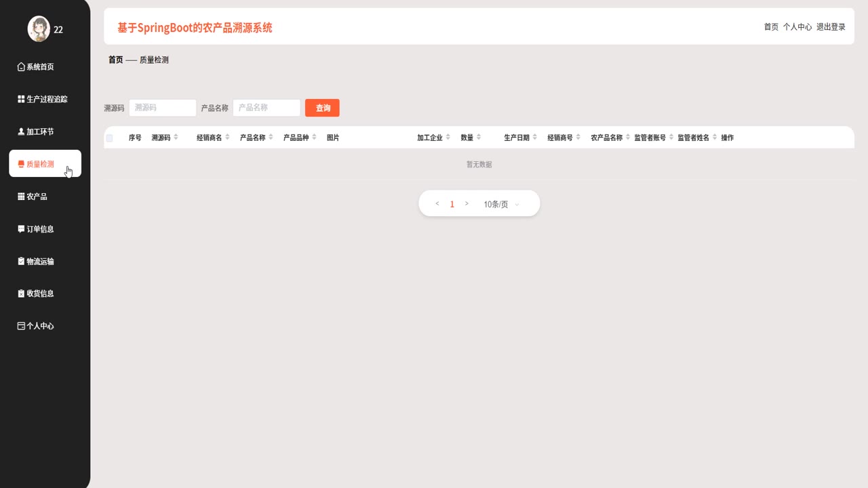Select page 1 in pagination
The height and width of the screenshot is (488, 868).
(x=452, y=204)
